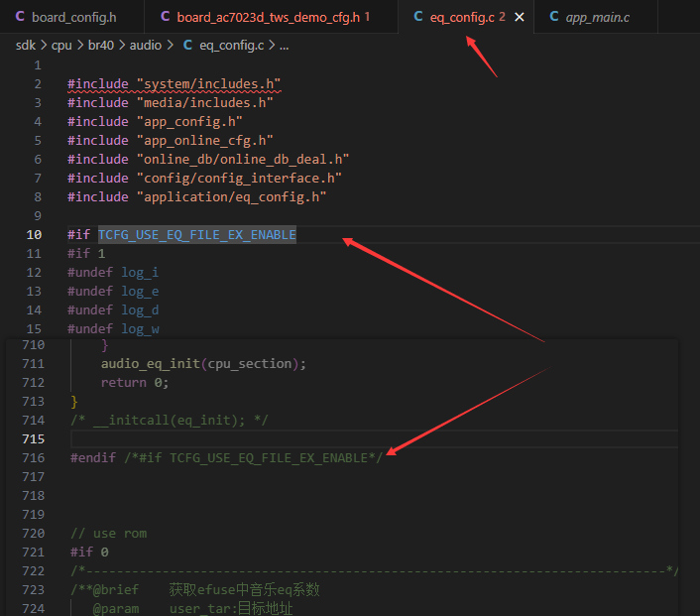Click line number 716 in the gutter
This screenshot has width=700, height=616.
coord(34,458)
